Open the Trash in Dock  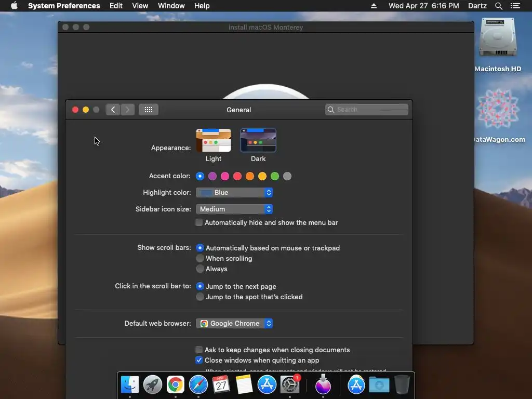coord(402,385)
